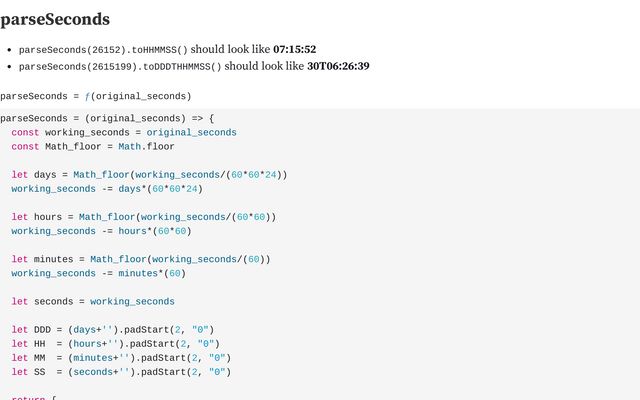
Task: Click the const working_seconds line in the editor
Action: pyautogui.click(x=124, y=133)
